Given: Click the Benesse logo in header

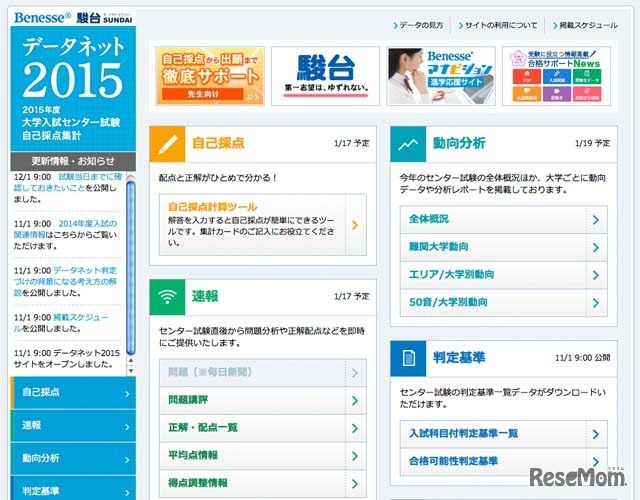Looking at the screenshot, I should pyautogui.click(x=42, y=18).
